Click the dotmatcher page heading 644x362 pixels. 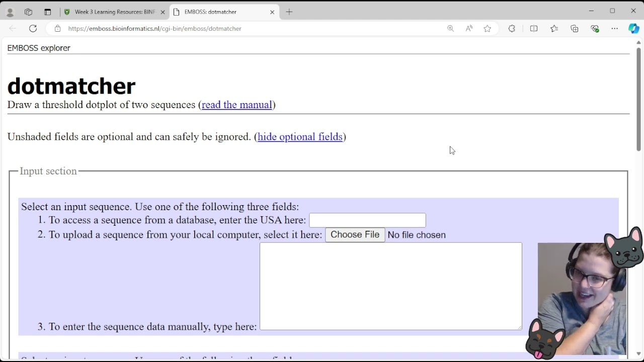point(71,86)
